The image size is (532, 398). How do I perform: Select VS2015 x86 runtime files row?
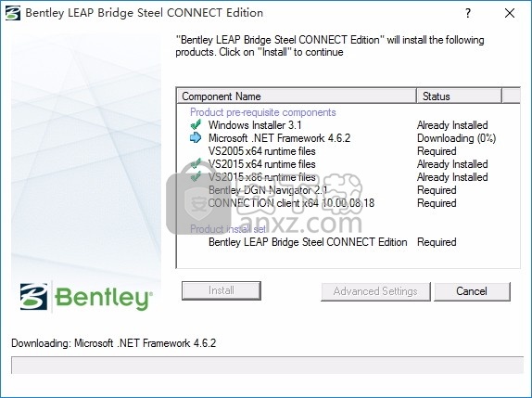348,177
